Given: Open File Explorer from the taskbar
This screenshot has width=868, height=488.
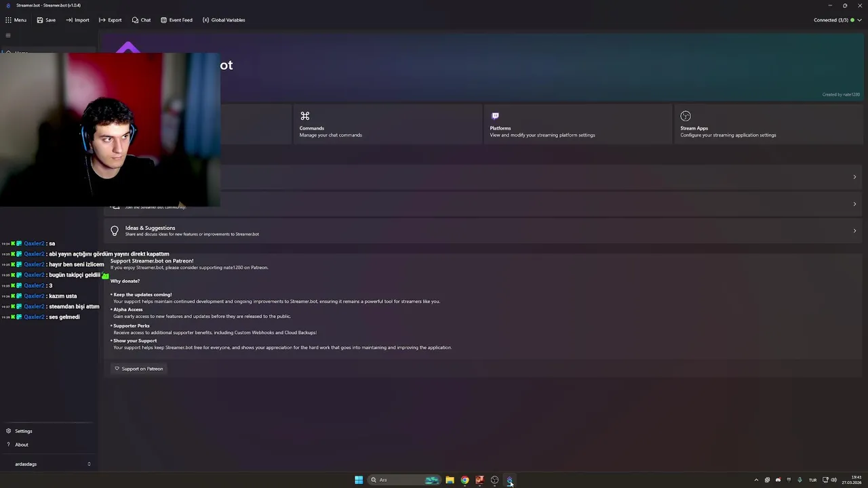Looking at the screenshot, I should tap(450, 480).
